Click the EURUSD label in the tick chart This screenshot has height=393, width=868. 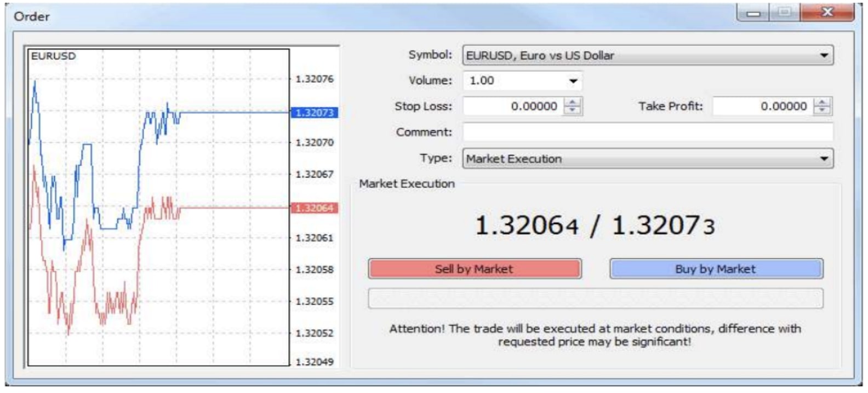(54, 56)
